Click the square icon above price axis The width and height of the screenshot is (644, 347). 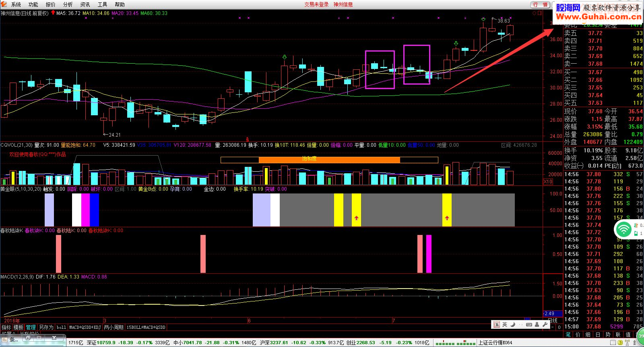pos(540,13)
